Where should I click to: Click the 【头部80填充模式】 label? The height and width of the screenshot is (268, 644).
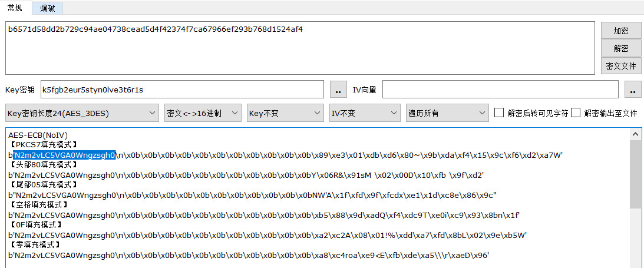42,165
